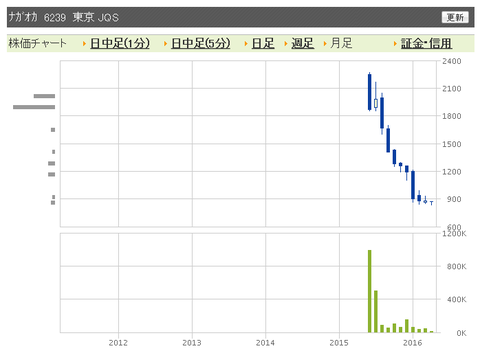Click the 更新 refresh button
Screen dimensions: 480x364
point(455,17)
